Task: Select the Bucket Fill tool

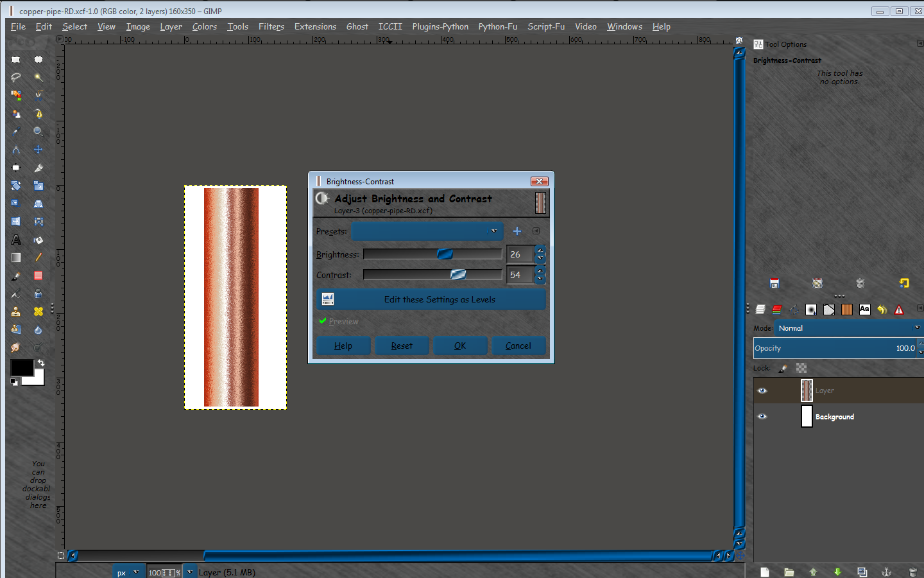Action: click(x=38, y=240)
